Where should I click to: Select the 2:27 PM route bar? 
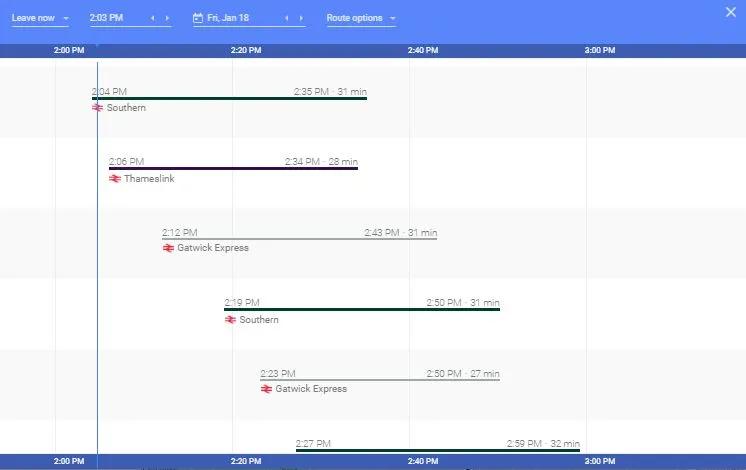(x=438, y=450)
